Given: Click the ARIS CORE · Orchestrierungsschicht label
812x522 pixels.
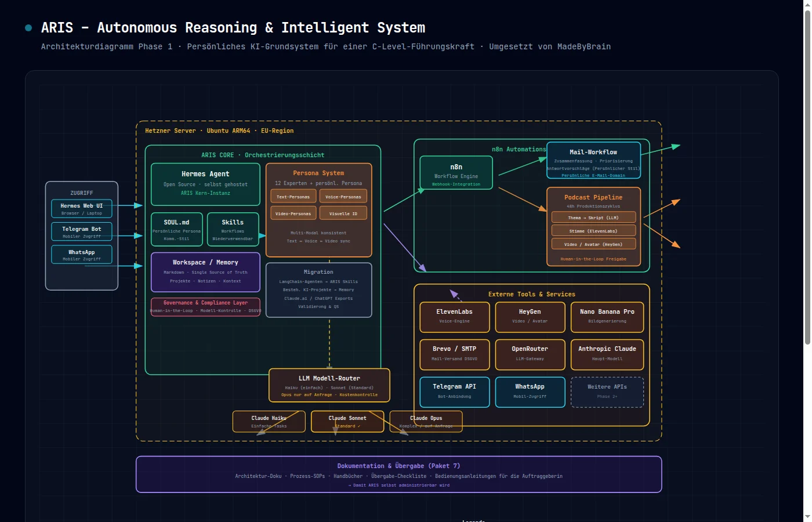Looking at the screenshot, I should 263,155.
